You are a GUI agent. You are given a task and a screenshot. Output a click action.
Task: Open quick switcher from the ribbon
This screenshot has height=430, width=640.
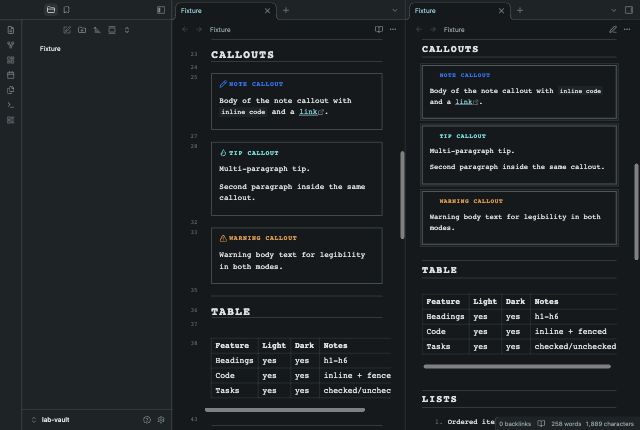point(11,30)
